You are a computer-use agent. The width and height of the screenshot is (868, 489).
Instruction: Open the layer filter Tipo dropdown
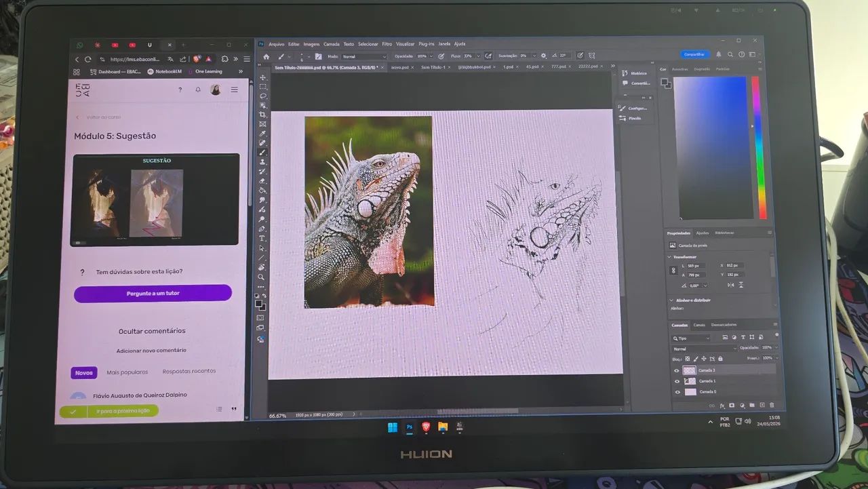pyautogui.click(x=691, y=337)
